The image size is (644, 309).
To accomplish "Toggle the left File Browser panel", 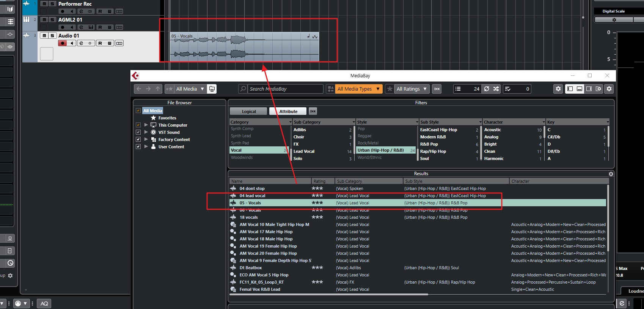I will pos(570,89).
